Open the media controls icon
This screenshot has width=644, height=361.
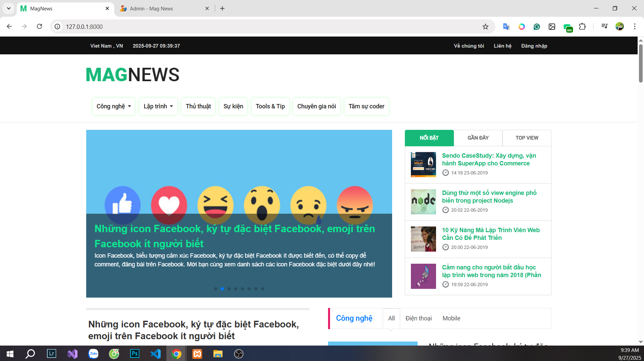pos(604,27)
